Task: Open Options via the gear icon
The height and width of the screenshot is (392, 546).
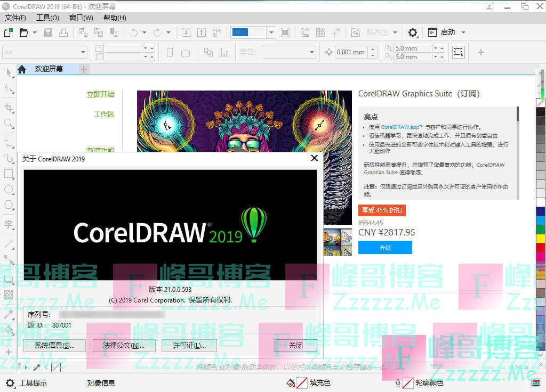Action: tap(413, 32)
